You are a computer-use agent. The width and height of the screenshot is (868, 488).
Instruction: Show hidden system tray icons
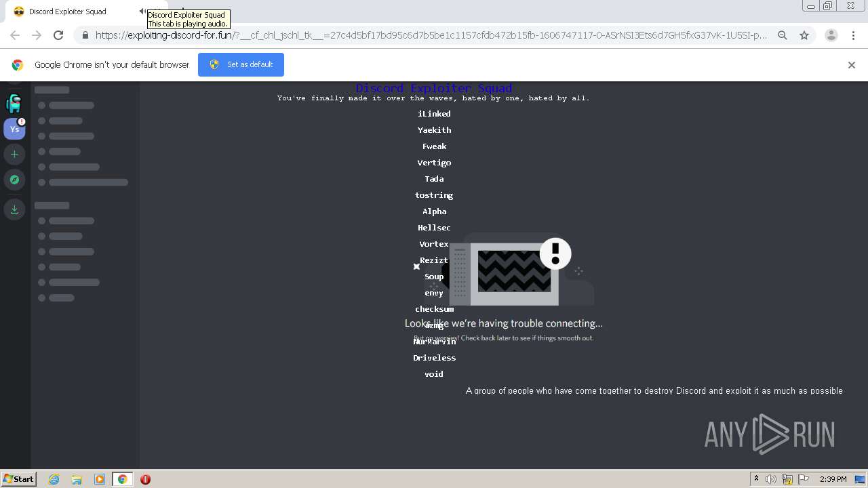click(756, 479)
